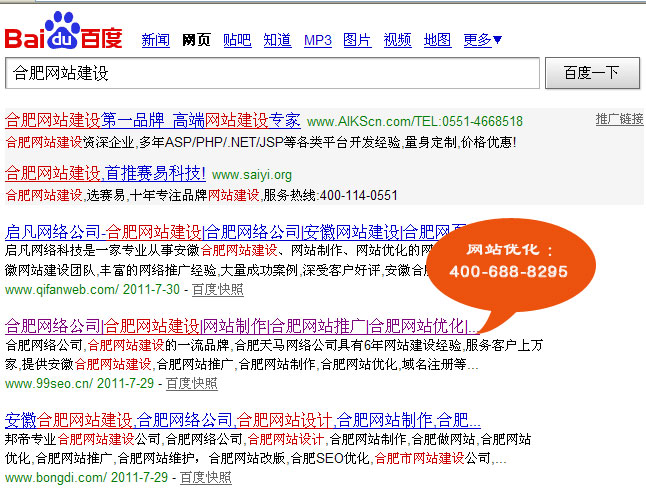Click the www.bongdi.com result URL
646x495 pixels.
point(56,477)
